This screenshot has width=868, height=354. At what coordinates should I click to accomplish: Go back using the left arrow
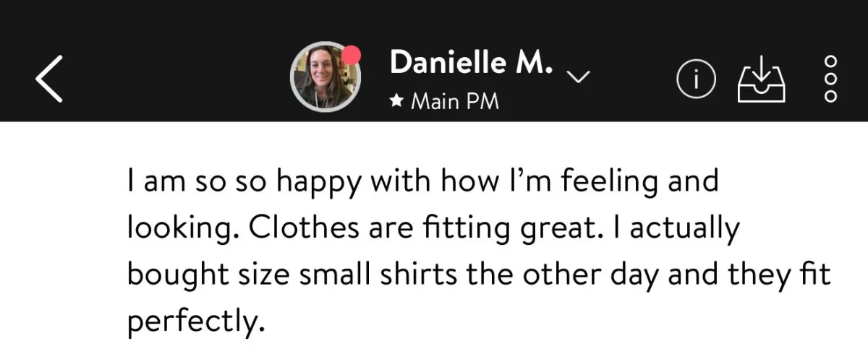click(x=50, y=78)
